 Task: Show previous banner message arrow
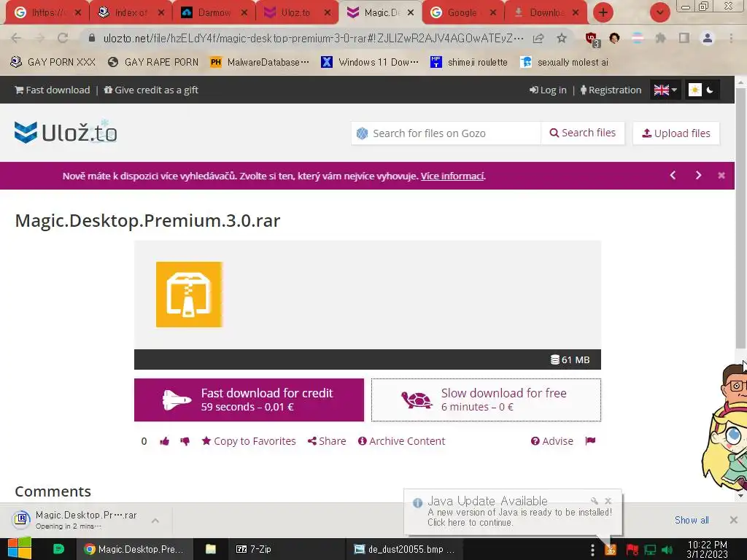[x=673, y=175]
